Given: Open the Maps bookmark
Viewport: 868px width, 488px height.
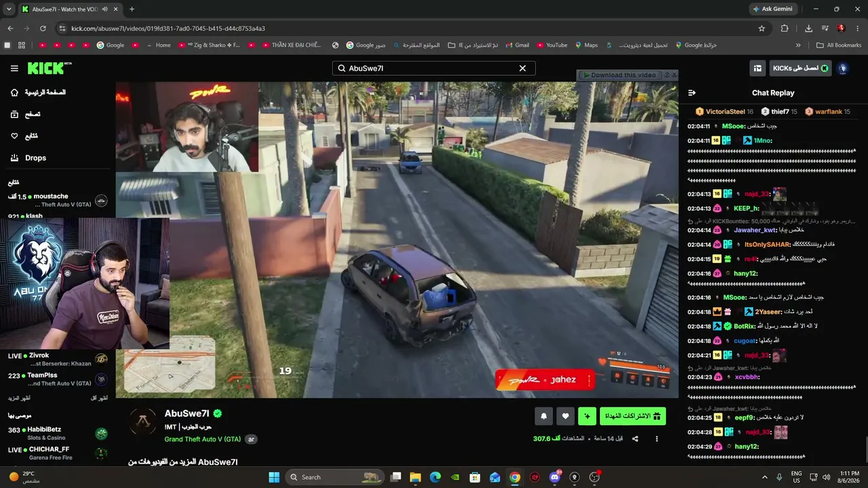Looking at the screenshot, I should click(x=586, y=45).
